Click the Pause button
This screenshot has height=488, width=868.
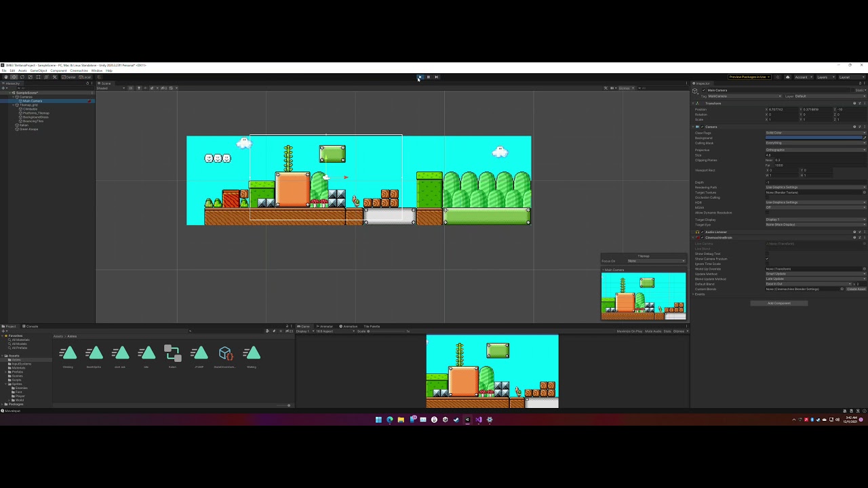428,77
